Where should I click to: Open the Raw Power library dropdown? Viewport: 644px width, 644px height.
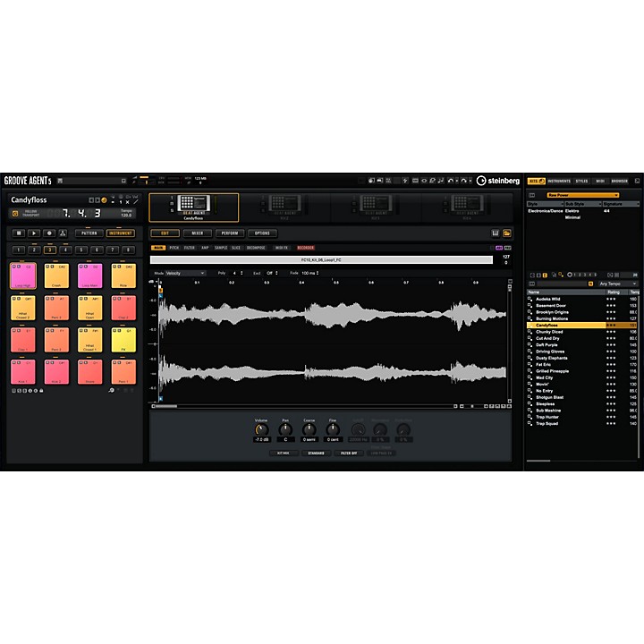(x=582, y=195)
